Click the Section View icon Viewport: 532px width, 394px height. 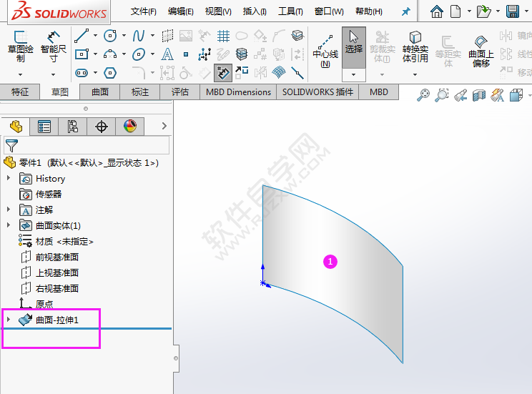479,95
